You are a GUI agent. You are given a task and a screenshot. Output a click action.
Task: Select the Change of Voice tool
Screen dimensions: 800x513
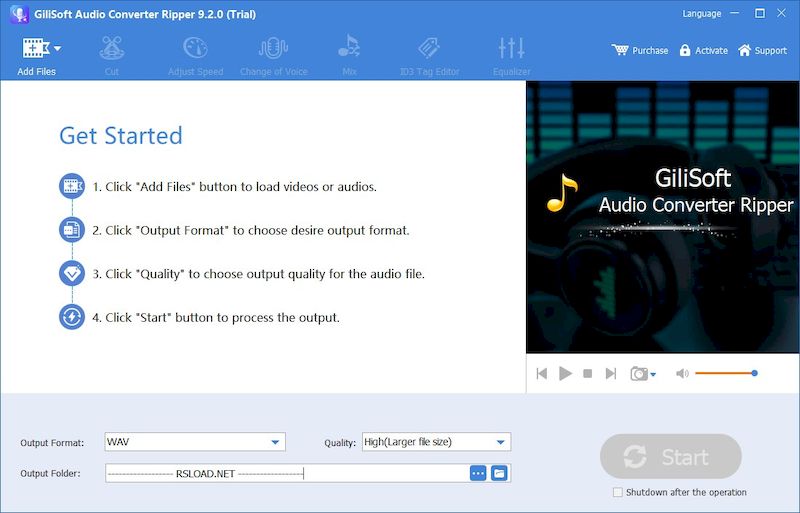click(274, 48)
